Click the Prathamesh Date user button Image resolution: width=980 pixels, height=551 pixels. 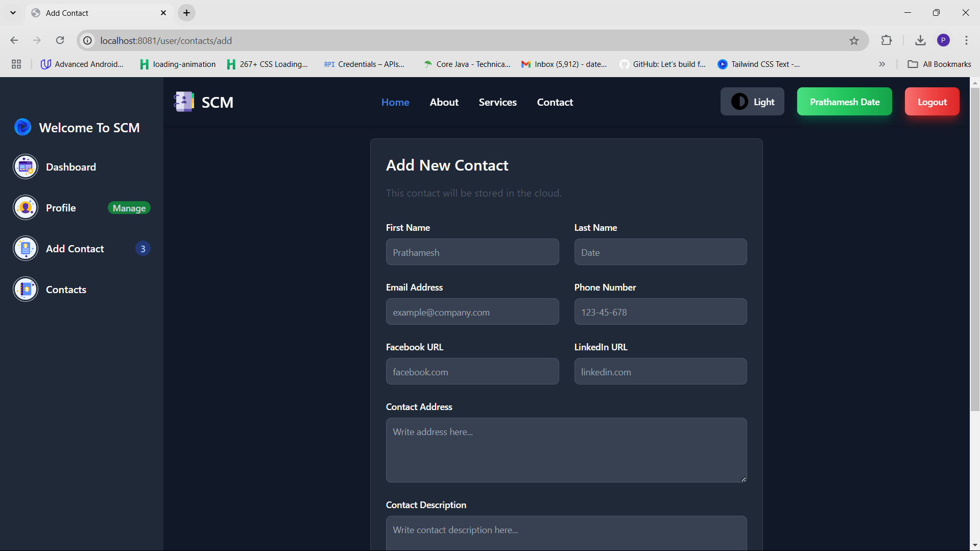844,102
